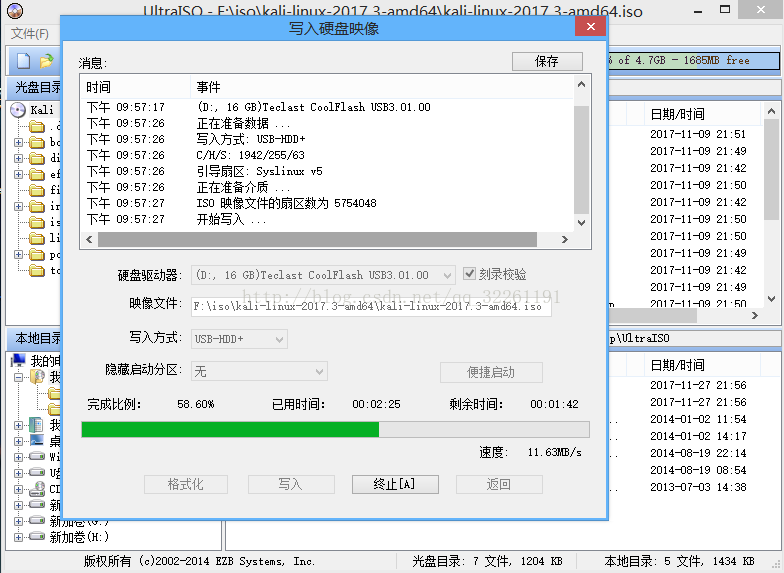
Task: Click the Open folder toolbar icon
Action: click(x=46, y=61)
